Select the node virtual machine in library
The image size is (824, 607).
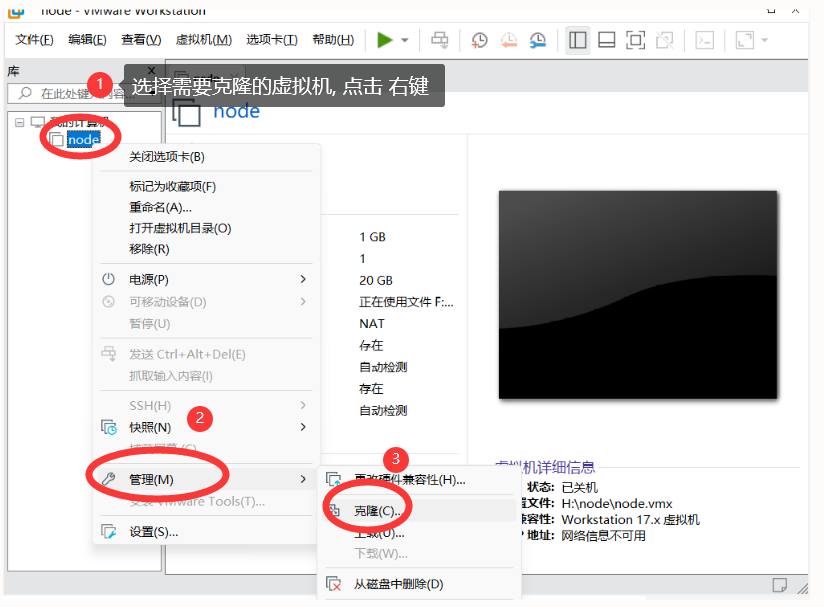(x=83, y=140)
